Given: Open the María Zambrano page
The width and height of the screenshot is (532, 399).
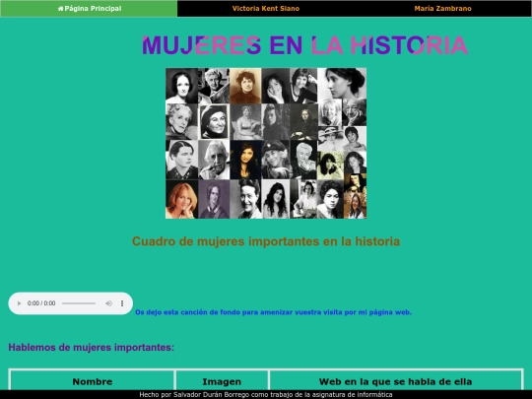Looking at the screenshot, I should [x=442, y=9].
